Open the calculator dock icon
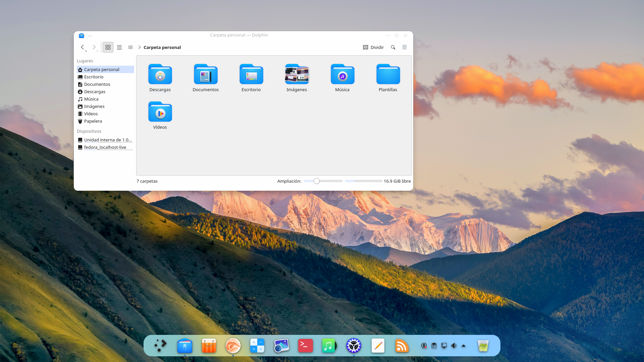Image resolution: width=644 pixels, height=362 pixels. click(257, 346)
